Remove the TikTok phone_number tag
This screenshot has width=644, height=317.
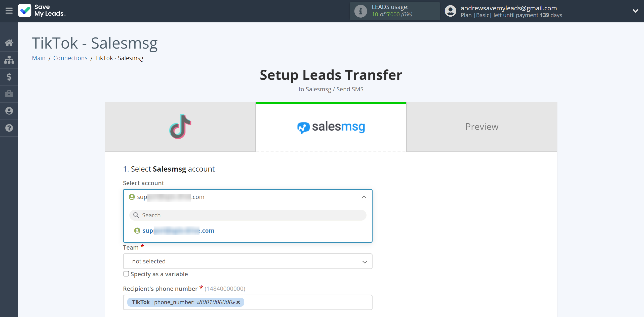click(238, 302)
